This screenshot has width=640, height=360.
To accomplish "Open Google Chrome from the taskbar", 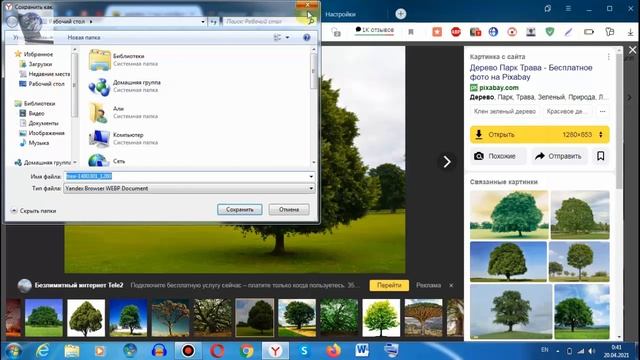I will 247,351.
